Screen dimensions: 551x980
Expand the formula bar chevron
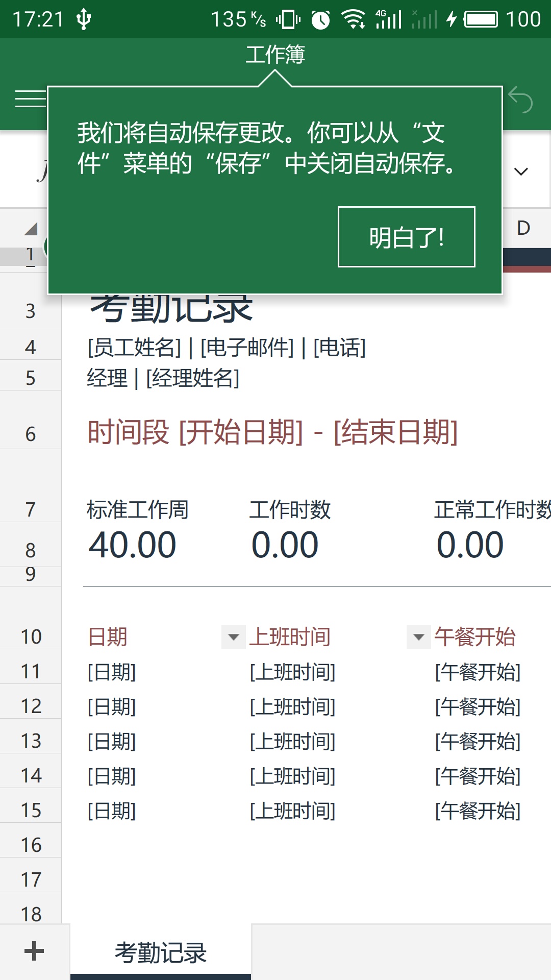pos(521,171)
